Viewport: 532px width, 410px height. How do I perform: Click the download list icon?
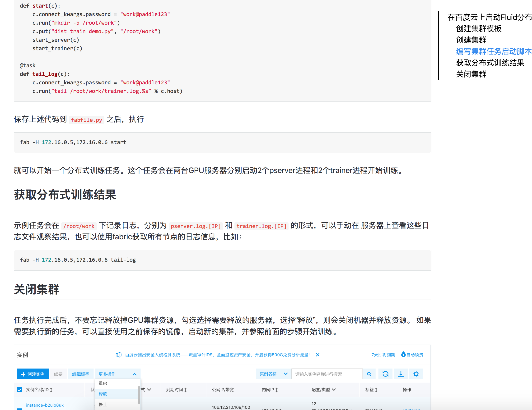tap(401, 374)
